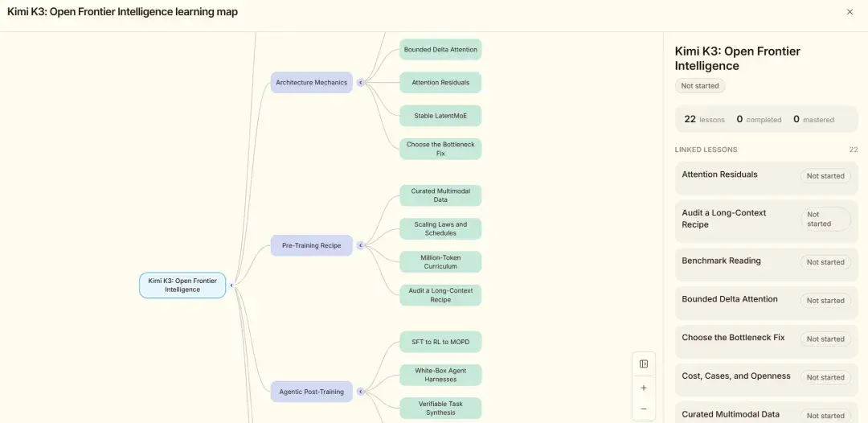This screenshot has width=868, height=423.
Task: Select the SFT to RL to MOPD node
Action: click(440, 342)
